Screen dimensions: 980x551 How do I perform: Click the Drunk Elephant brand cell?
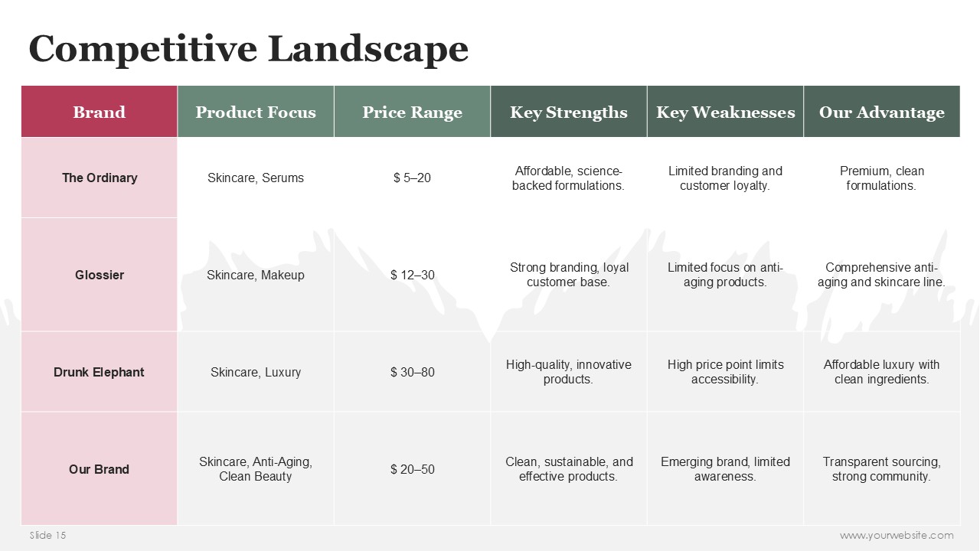coord(100,372)
